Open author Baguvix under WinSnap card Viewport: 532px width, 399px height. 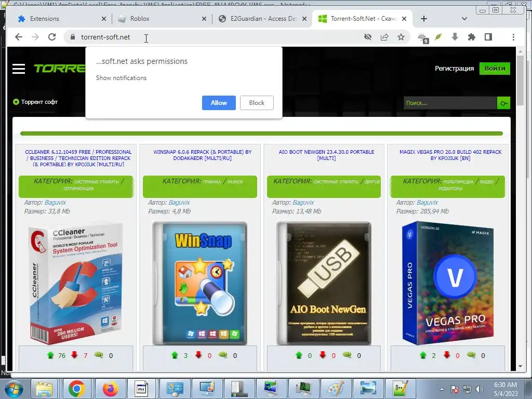tap(179, 202)
